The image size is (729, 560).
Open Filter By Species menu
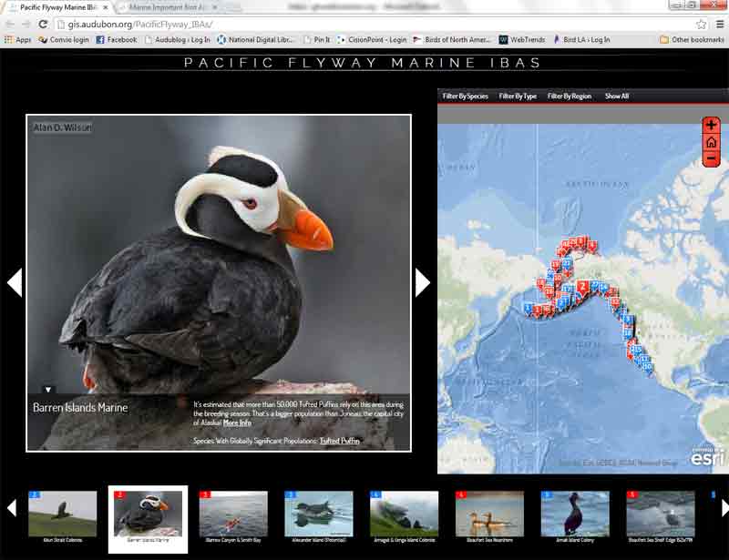[465, 96]
